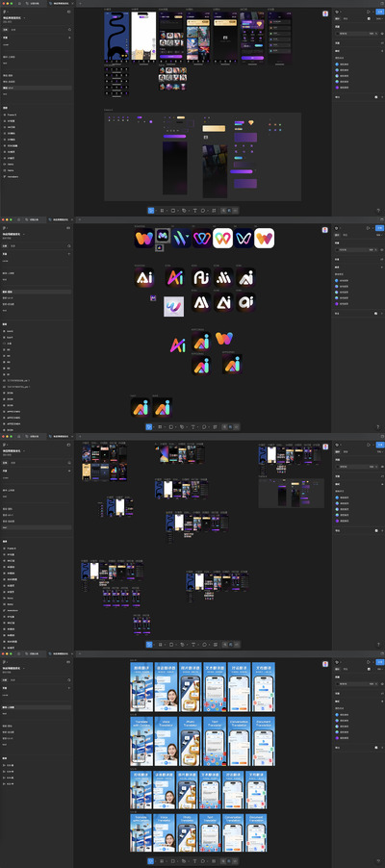Click the blue share button in the logo designs window
Image resolution: width=385 pixels, height=868 pixels.
pyautogui.click(x=379, y=228)
